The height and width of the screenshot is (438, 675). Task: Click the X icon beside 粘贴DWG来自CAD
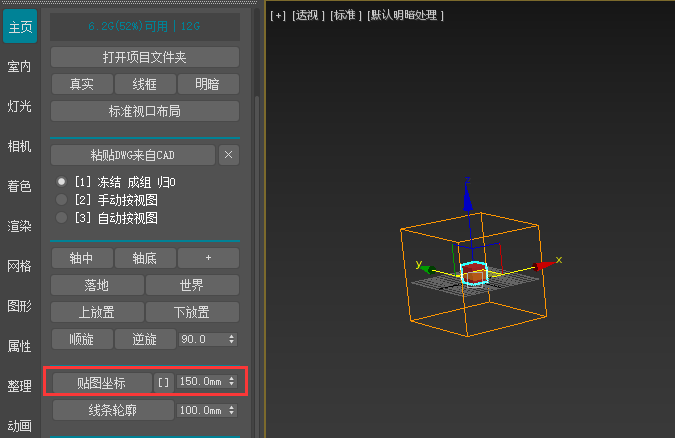(229, 155)
